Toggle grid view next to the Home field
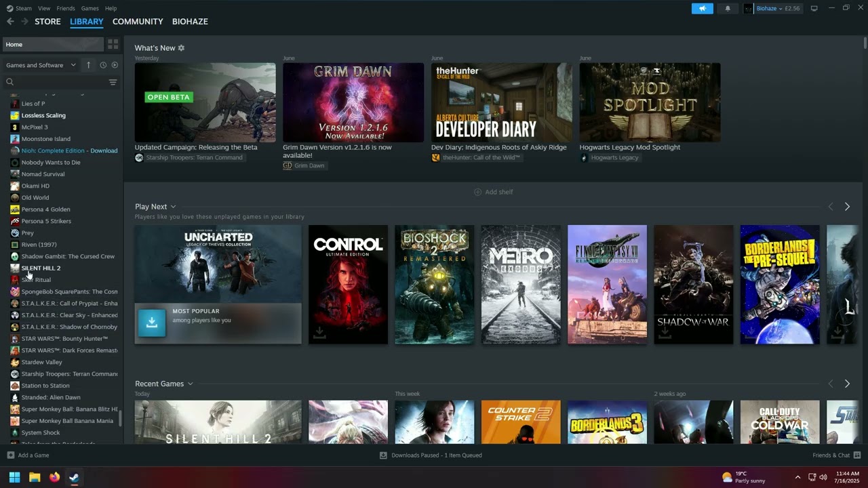 click(x=113, y=43)
